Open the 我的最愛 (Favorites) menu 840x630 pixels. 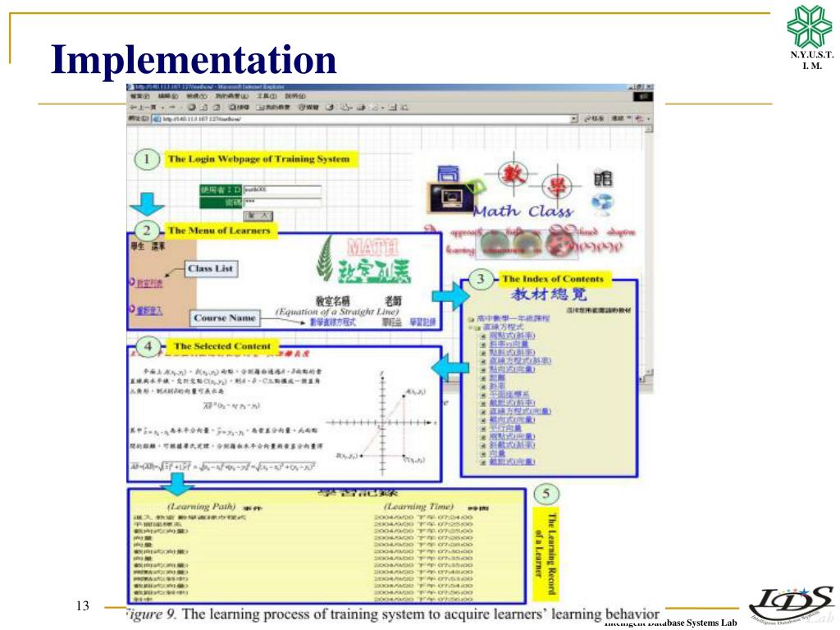click(232, 96)
